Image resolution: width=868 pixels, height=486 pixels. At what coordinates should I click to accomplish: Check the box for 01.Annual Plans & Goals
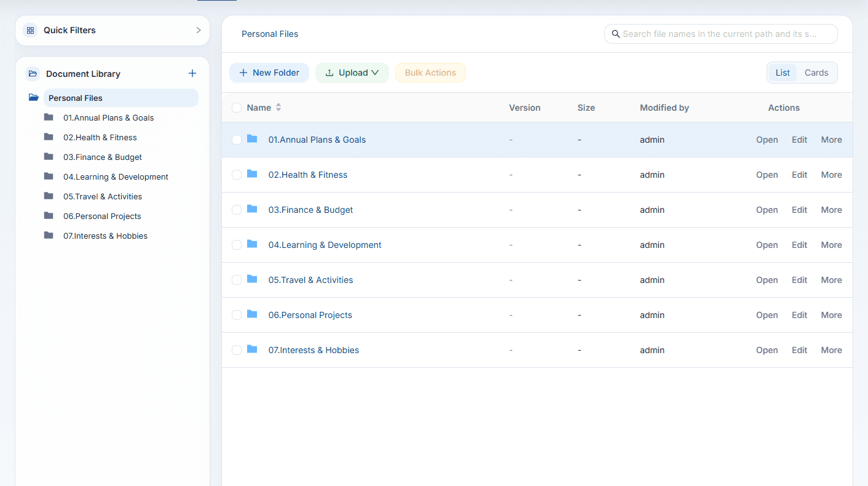coord(237,140)
